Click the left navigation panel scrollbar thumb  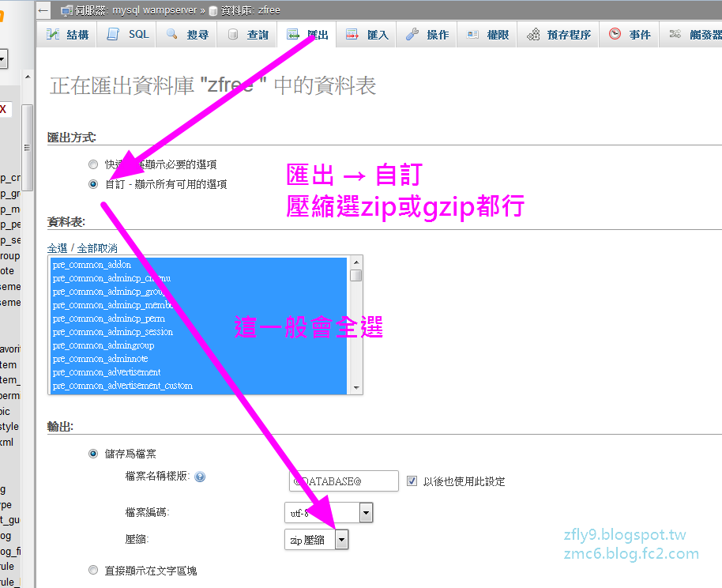(28, 148)
